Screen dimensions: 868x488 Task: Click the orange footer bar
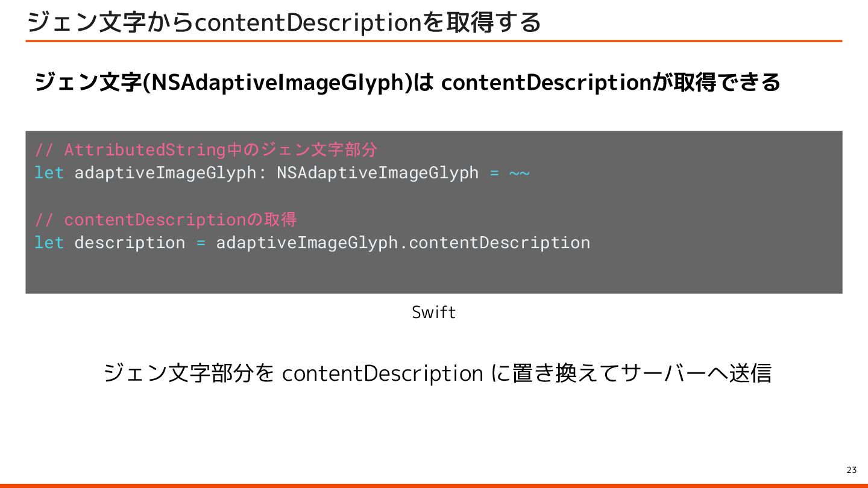pyautogui.click(x=433, y=485)
